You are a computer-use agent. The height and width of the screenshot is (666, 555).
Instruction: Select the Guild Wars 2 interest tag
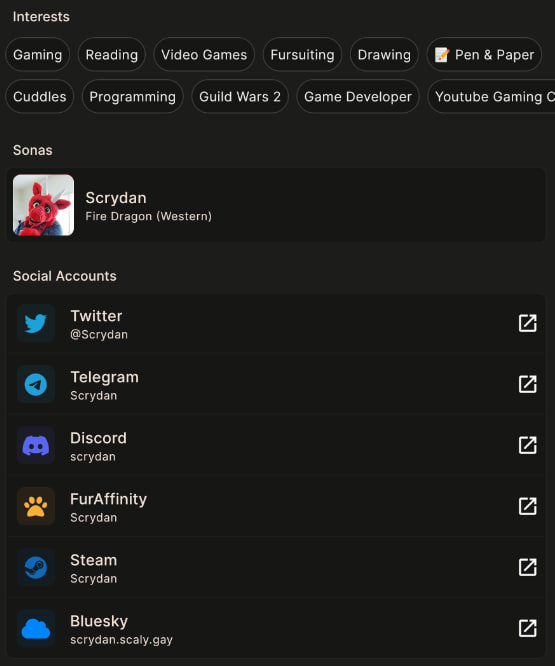(x=240, y=97)
